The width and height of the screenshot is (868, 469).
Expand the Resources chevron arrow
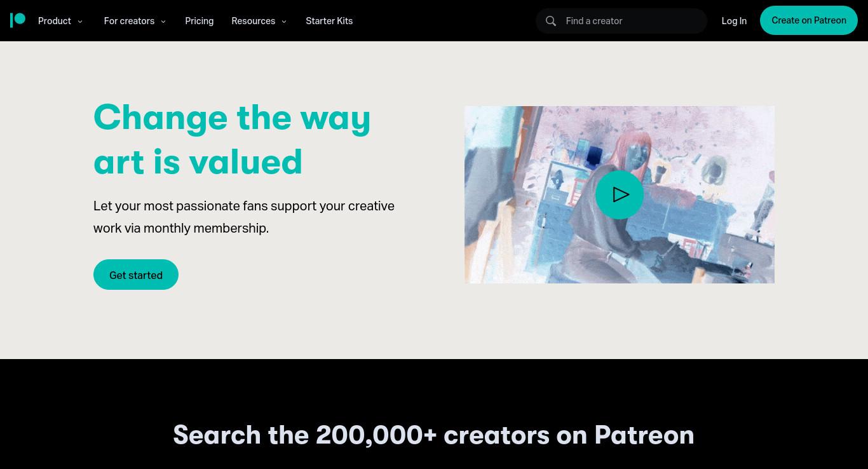tap(284, 22)
